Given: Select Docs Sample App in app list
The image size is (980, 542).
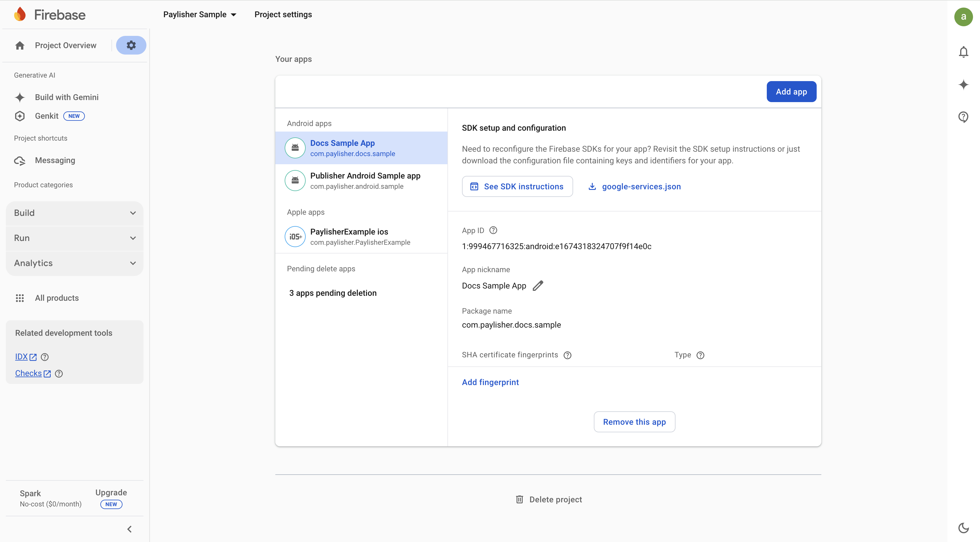Looking at the screenshot, I should point(361,148).
